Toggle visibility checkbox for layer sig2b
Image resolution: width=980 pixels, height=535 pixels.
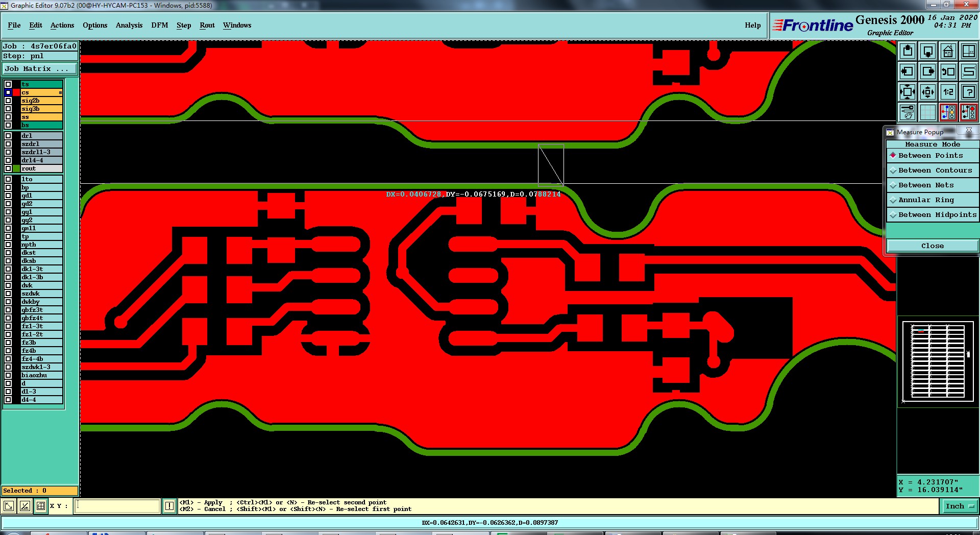coord(8,101)
